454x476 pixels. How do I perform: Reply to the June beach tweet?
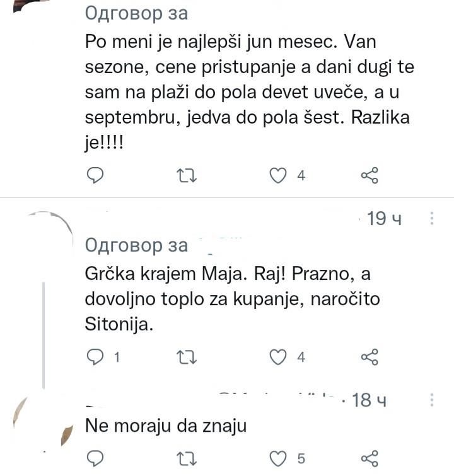tap(95, 175)
